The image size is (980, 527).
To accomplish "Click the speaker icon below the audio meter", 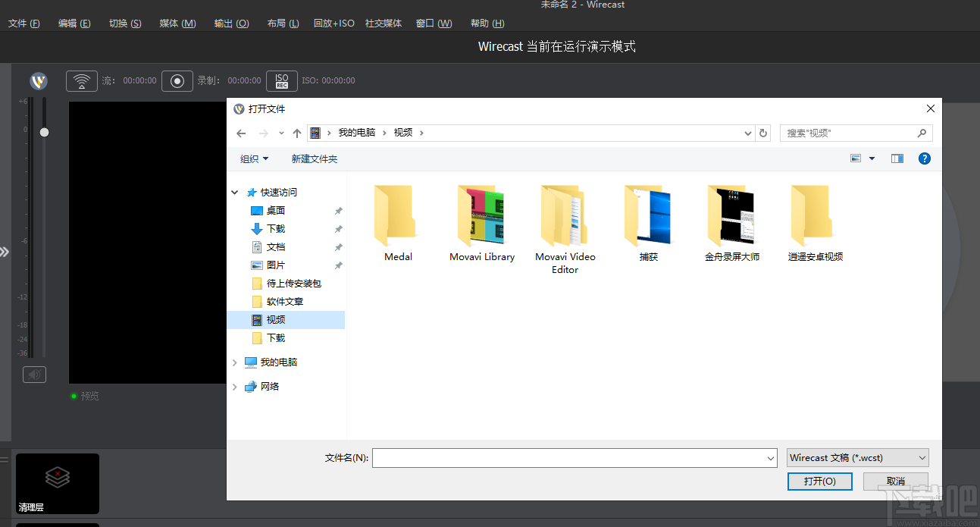I will (x=33, y=374).
